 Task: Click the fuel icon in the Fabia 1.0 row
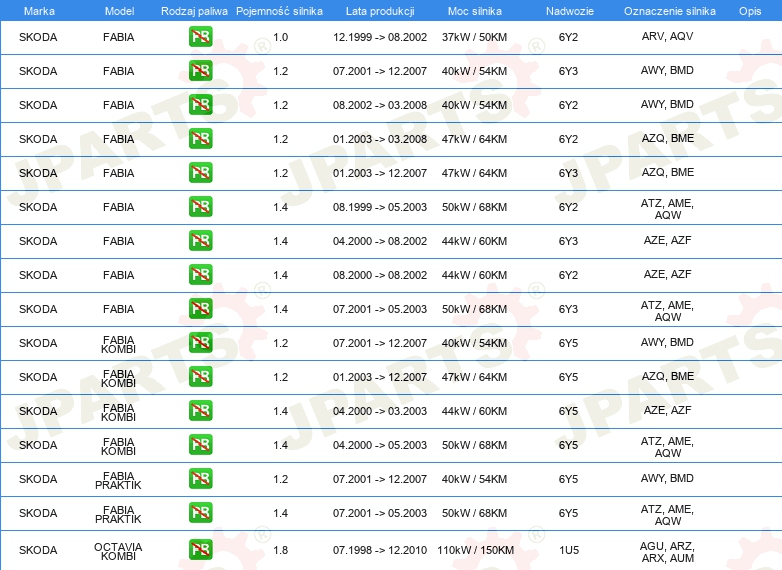pos(200,37)
